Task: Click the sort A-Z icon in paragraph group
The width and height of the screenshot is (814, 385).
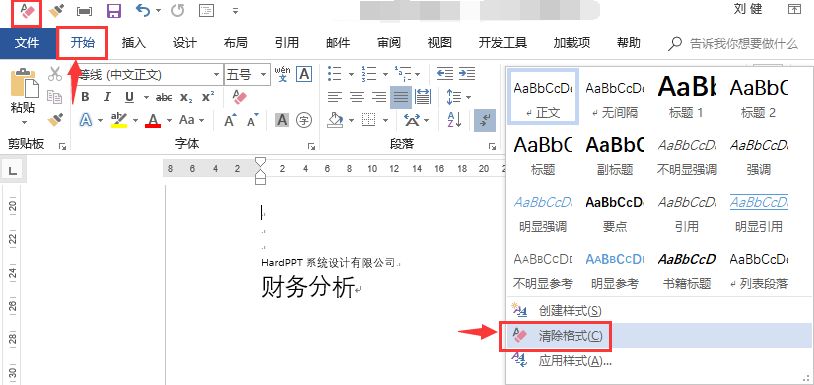Action: click(x=454, y=120)
